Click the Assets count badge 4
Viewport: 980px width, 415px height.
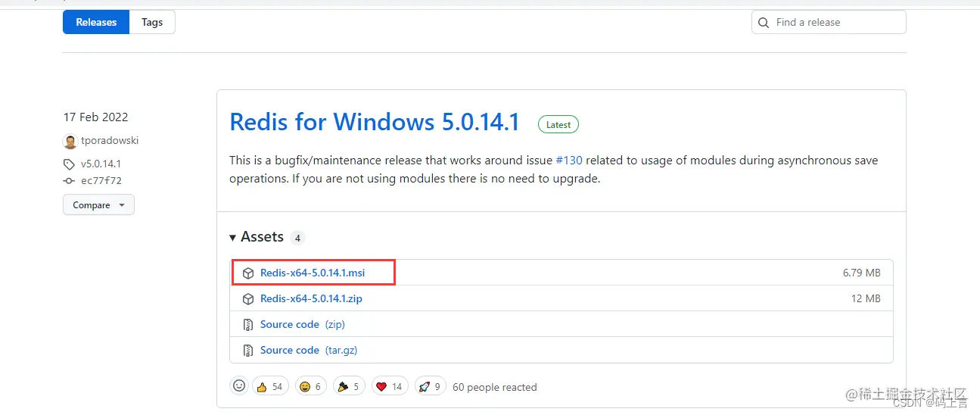point(297,238)
